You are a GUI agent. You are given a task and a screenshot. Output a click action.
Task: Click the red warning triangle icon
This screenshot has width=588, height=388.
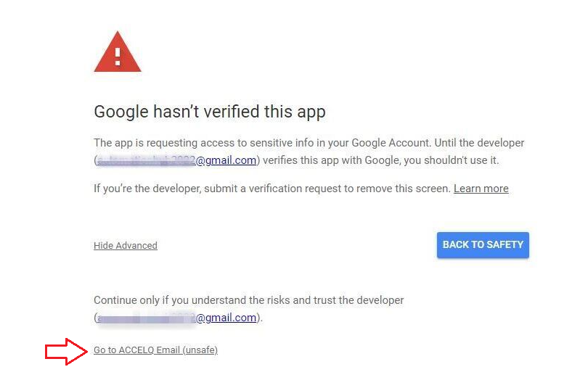tap(118, 51)
